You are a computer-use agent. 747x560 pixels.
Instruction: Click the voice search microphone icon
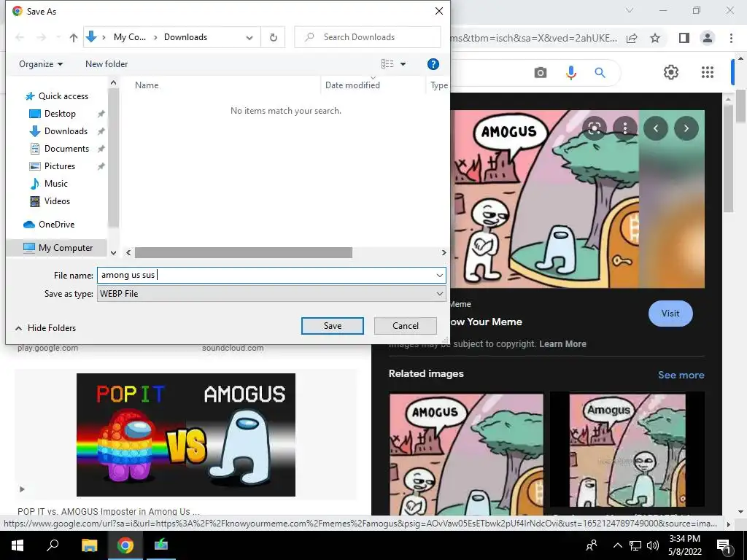coord(570,73)
